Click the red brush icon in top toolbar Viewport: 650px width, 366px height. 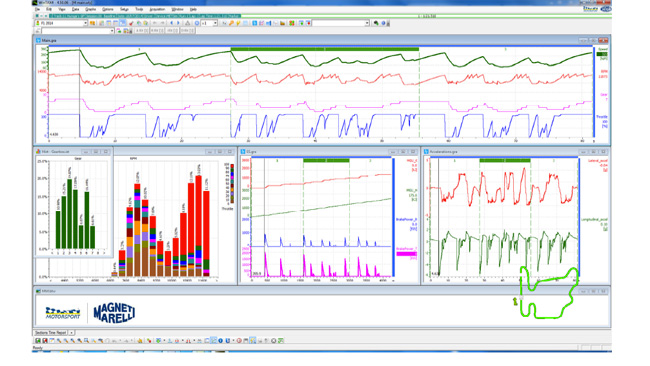[131, 23]
